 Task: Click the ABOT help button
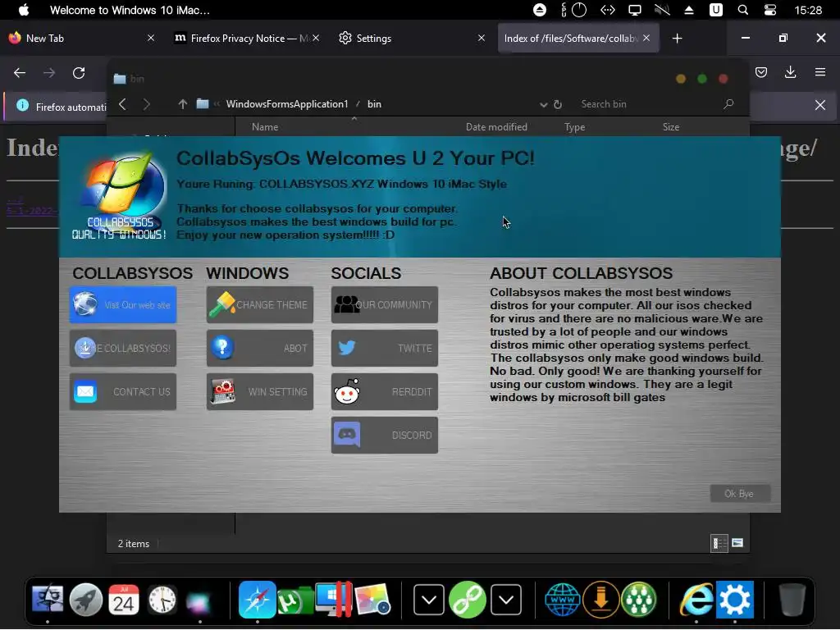pos(260,348)
